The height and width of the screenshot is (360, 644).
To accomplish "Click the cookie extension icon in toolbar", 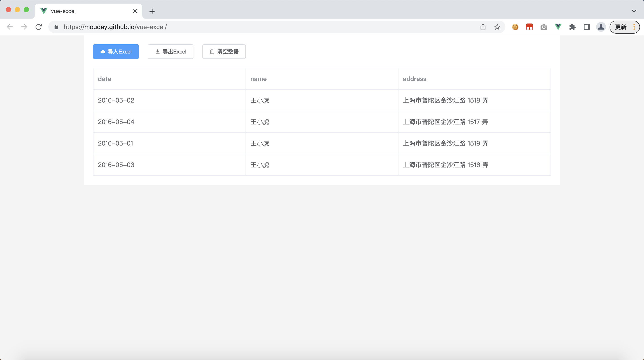I will [x=515, y=27].
